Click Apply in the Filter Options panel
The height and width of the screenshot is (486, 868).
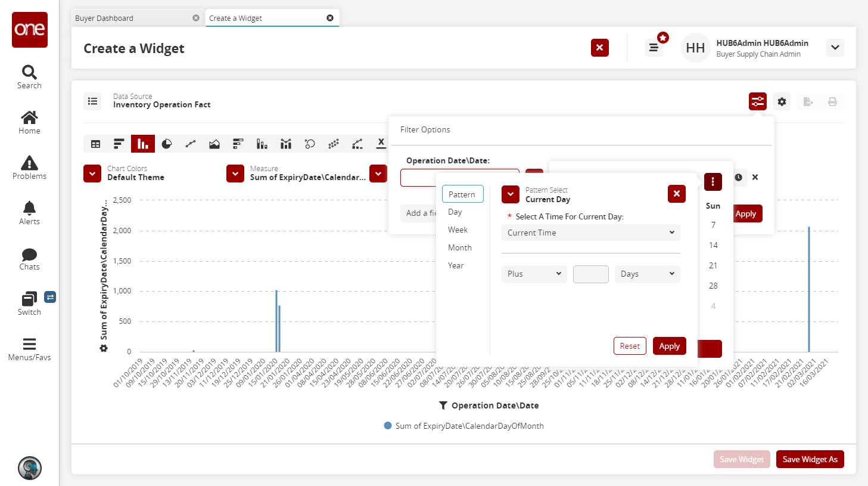[746, 213]
